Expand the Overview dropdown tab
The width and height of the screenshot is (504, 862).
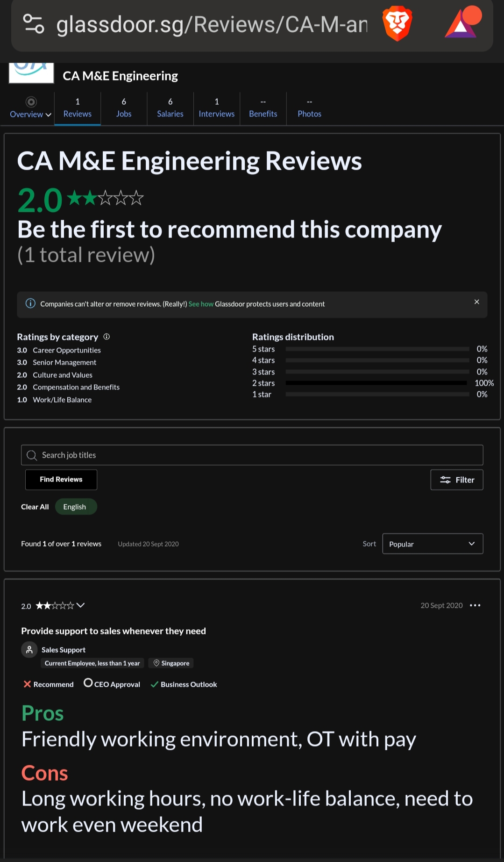point(31,108)
